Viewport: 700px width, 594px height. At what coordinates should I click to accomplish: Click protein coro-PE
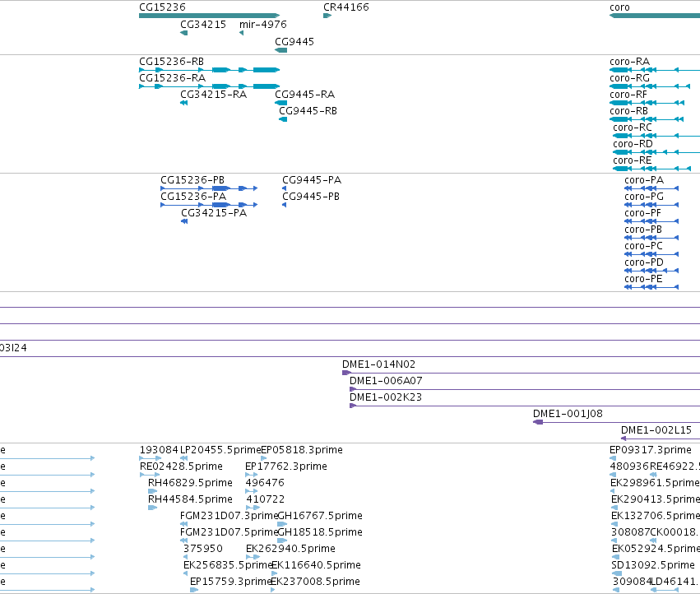pyautogui.click(x=651, y=287)
